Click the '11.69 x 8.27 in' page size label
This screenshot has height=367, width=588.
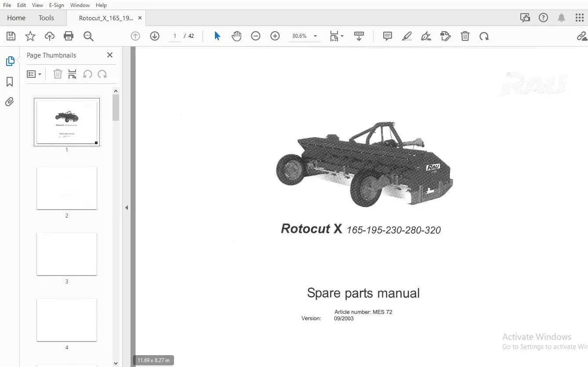pyautogui.click(x=153, y=360)
